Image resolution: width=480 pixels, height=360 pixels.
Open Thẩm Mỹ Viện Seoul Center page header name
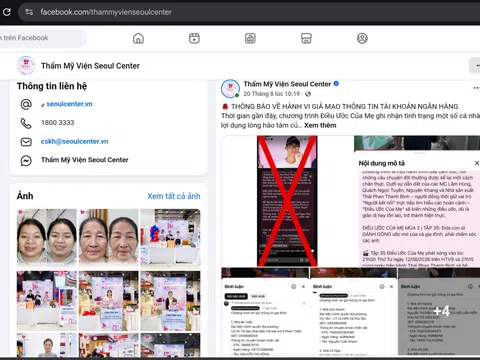pos(90,66)
